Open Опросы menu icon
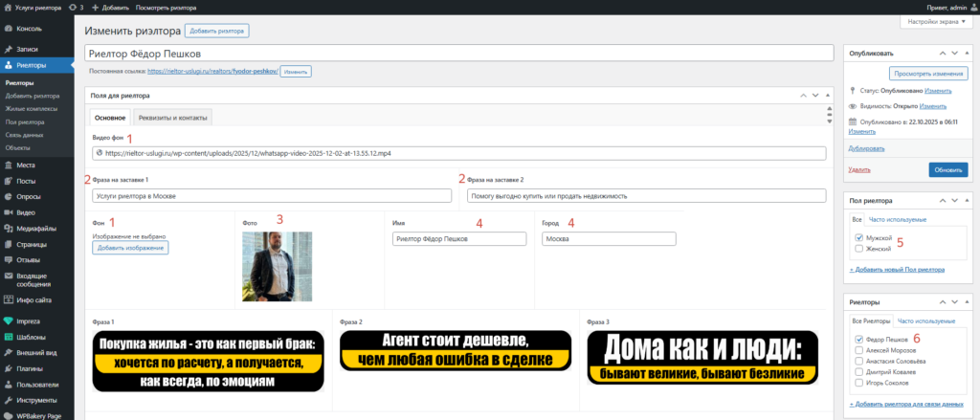Image resolution: width=980 pixels, height=420 pixels. [x=8, y=197]
